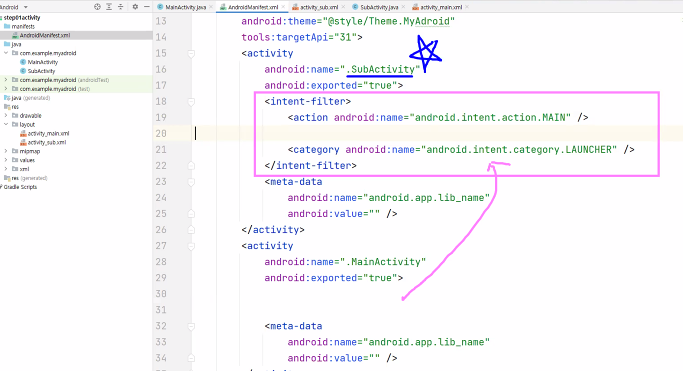The image size is (683, 371).
Task: Click on android.intent.action.MAIN text
Action: coord(490,118)
